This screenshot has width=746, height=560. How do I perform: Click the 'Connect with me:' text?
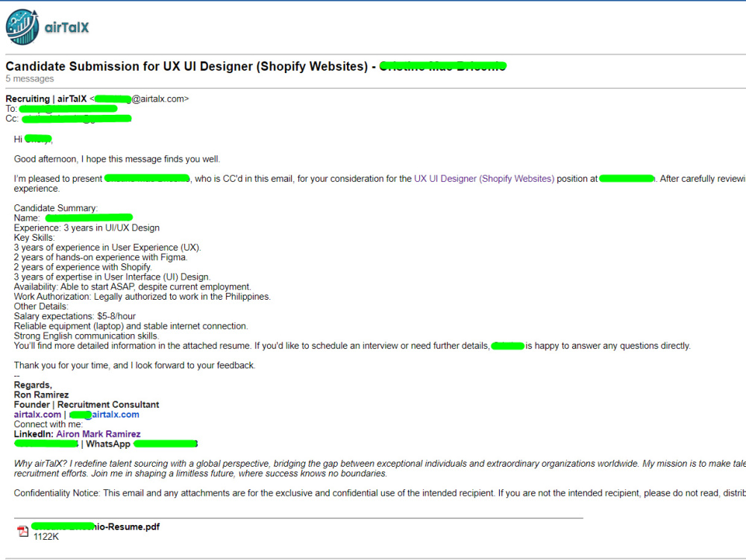pyautogui.click(x=48, y=424)
